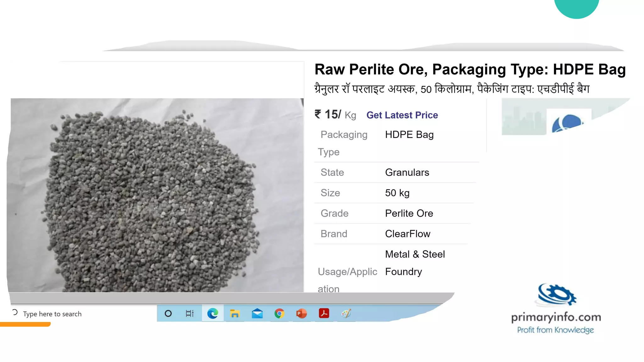The height and width of the screenshot is (362, 644).
Task: Click in the Type here to search box
Action: click(x=52, y=314)
